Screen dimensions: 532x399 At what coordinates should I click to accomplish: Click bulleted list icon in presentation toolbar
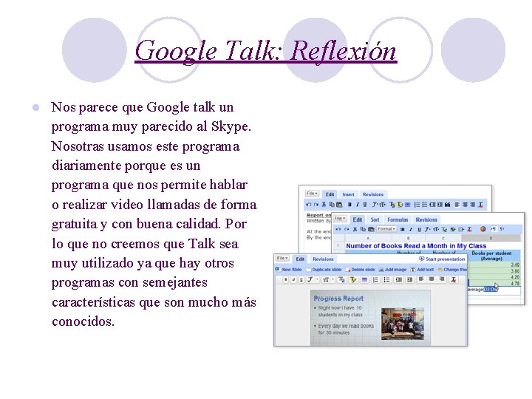coord(386,279)
